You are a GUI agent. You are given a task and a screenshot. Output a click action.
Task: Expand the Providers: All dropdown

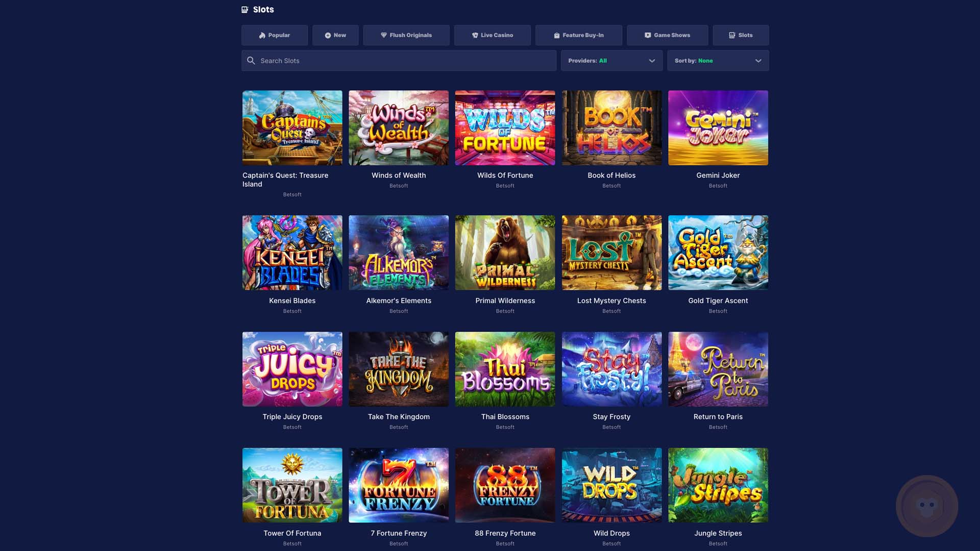click(x=611, y=61)
